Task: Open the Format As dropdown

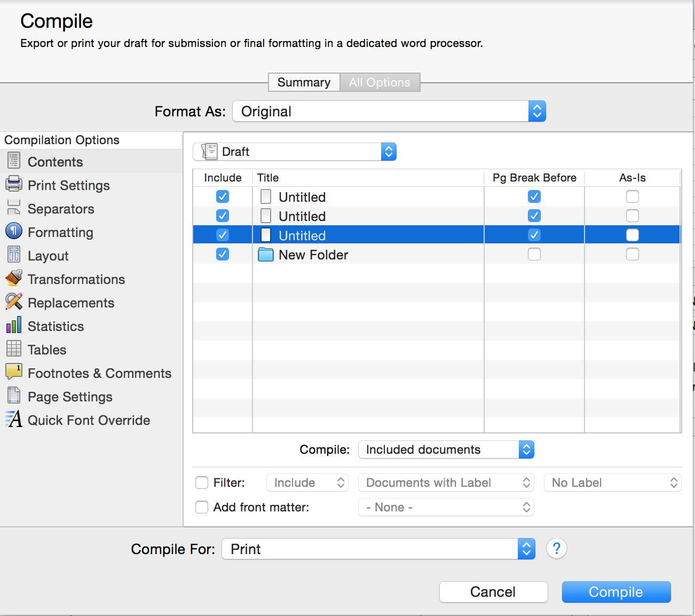Action: pyautogui.click(x=389, y=111)
